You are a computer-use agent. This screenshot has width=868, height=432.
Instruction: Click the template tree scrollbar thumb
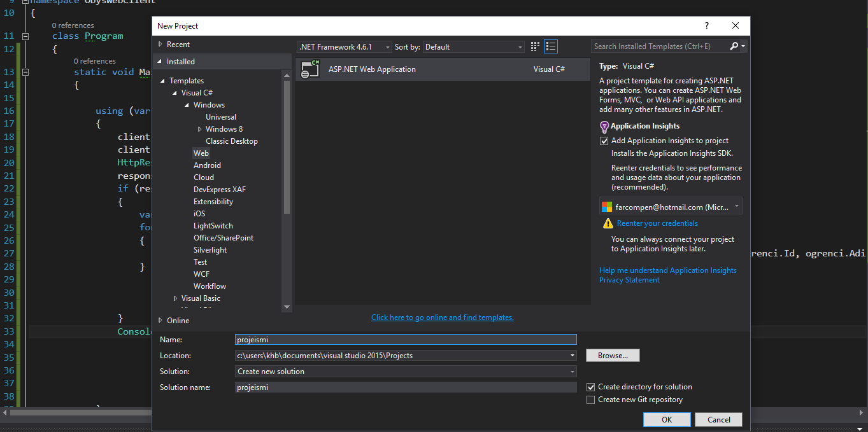click(x=287, y=147)
